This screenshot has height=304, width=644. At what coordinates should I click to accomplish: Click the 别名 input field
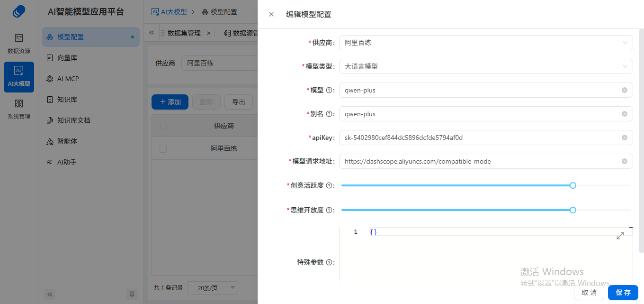[x=486, y=114]
